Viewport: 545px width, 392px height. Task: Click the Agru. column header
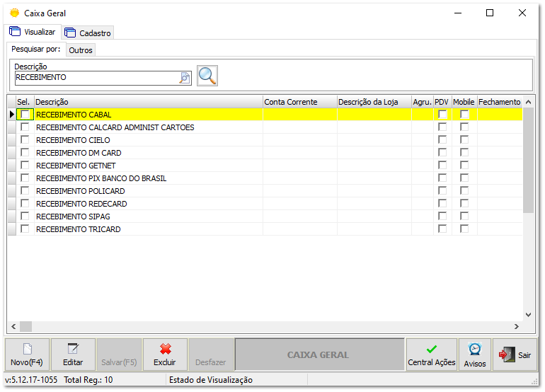[423, 102]
